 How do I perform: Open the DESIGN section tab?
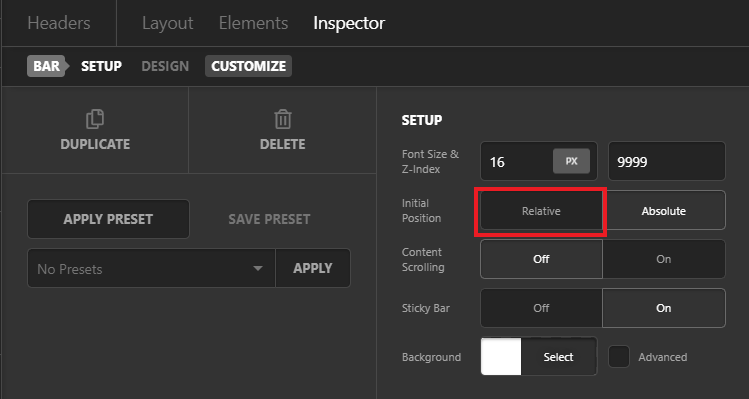(165, 66)
